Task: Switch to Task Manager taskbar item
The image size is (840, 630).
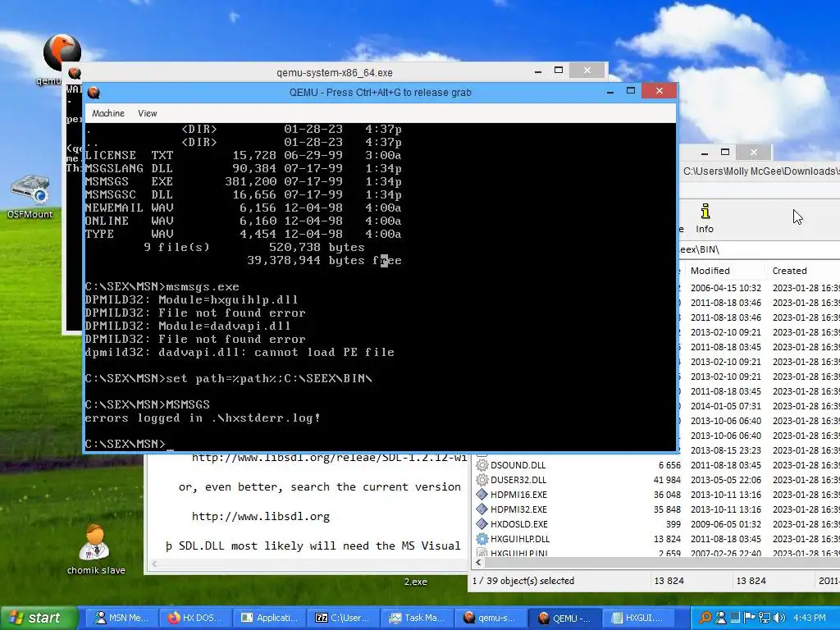Action: pyautogui.click(x=417, y=618)
